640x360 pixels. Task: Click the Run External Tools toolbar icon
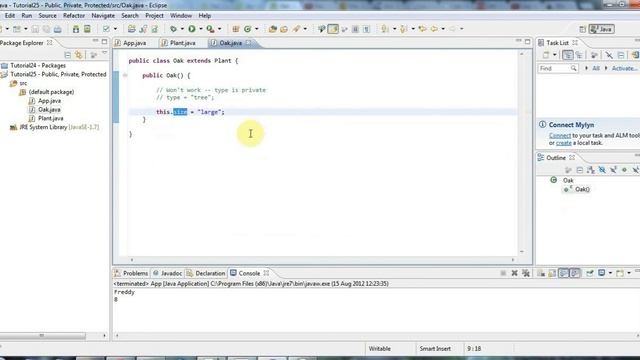tap(210, 29)
